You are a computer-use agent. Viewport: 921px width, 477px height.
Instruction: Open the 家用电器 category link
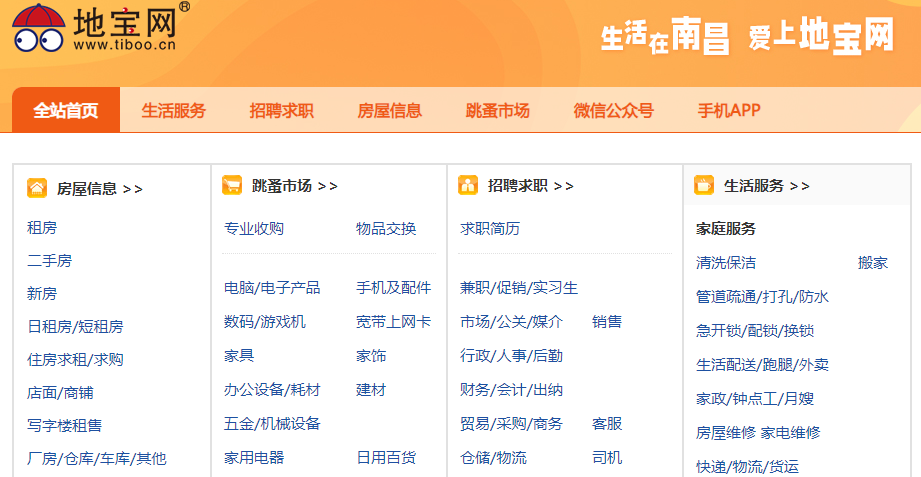[254, 457]
